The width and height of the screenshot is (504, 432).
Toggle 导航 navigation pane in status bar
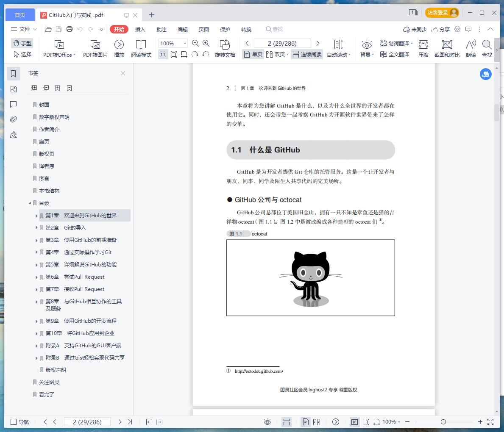point(19,422)
